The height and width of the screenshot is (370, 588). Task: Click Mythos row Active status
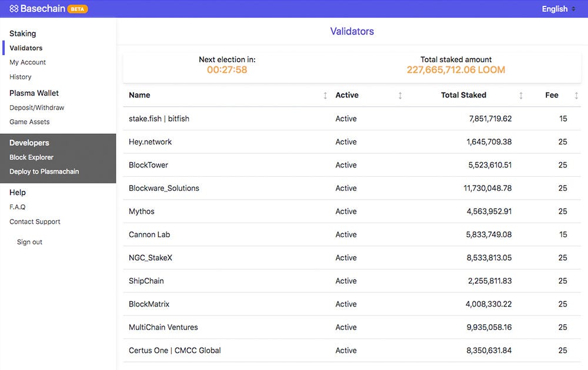346,211
